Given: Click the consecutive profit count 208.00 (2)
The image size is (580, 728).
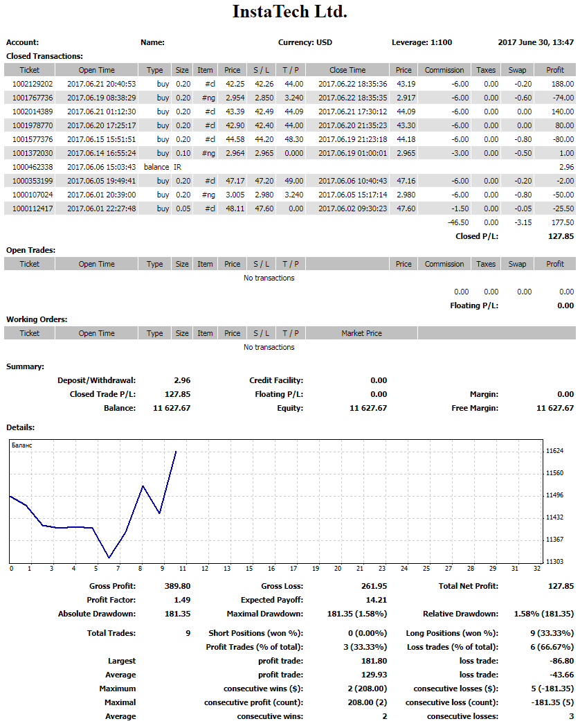Looking at the screenshot, I should [368, 703].
